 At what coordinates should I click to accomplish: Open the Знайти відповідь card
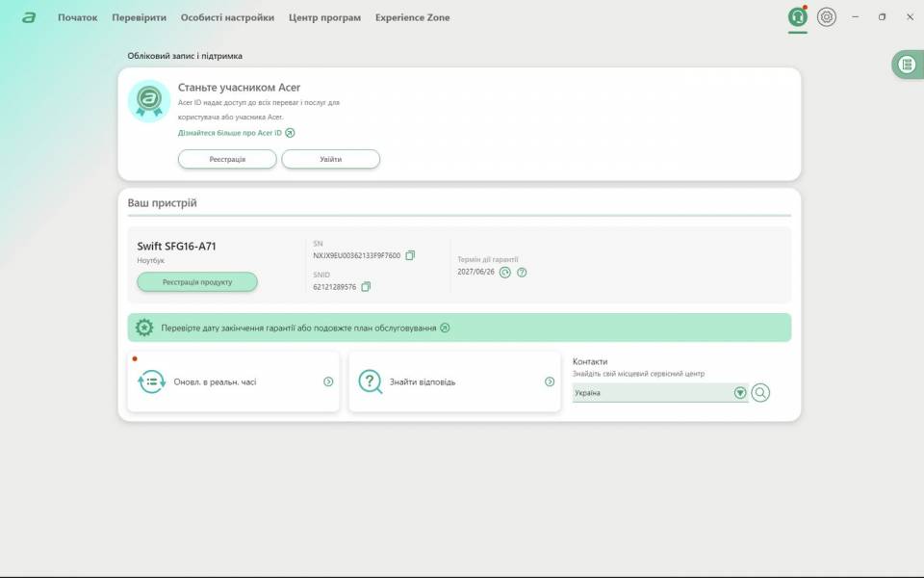click(x=454, y=381)
